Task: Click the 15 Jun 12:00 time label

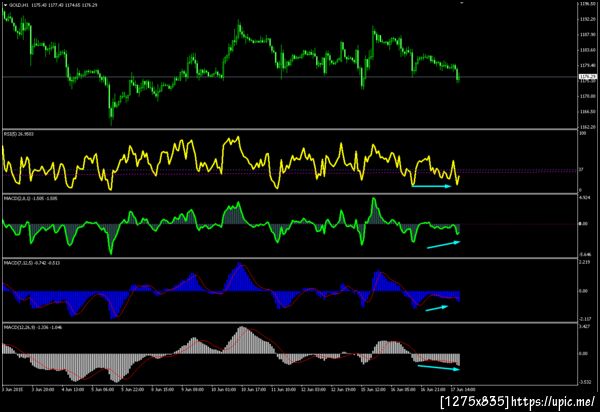Action: point(373,389)
